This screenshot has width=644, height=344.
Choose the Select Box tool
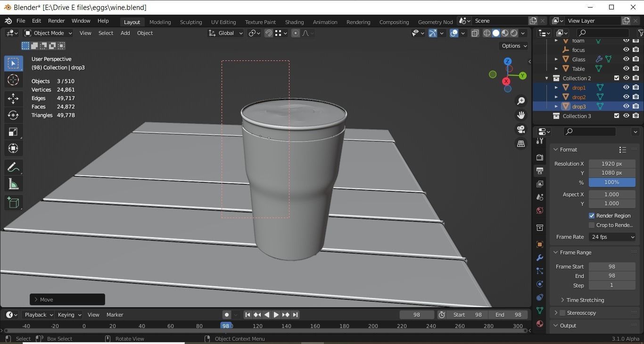click(x=13, y=63)
